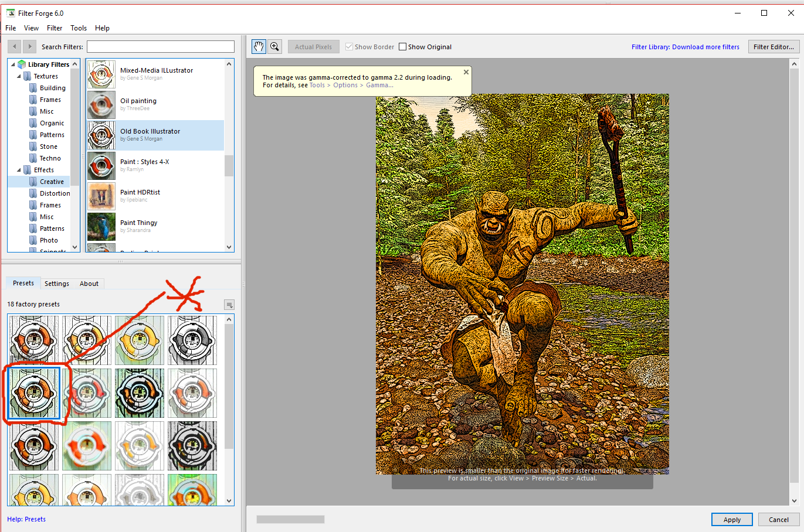Click the presets panel scroll-down arrow
The height and width of the screenshot is (532, 804).
coord(229,501)
